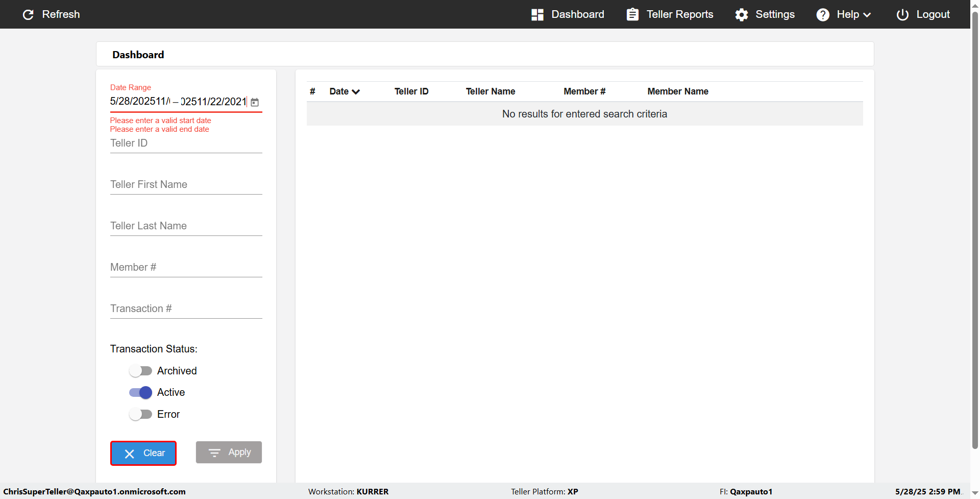Click the Teller Platform XP status entry
The height and width of the screenshot is (499, 980).
click(x=545, y=491)
